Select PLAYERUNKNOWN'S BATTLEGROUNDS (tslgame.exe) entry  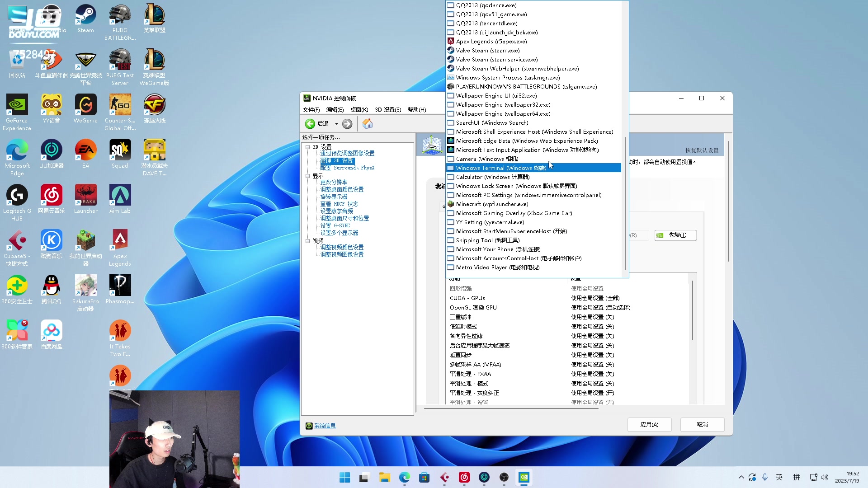coord(533,86)
